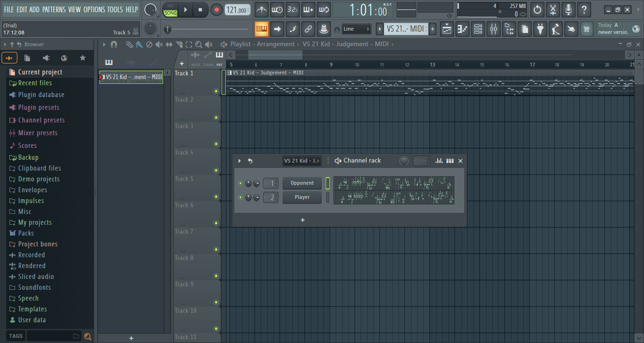This screenshot has width=644, height=343.
Task: Click the microphone recording icon
Action: (568, 9)
